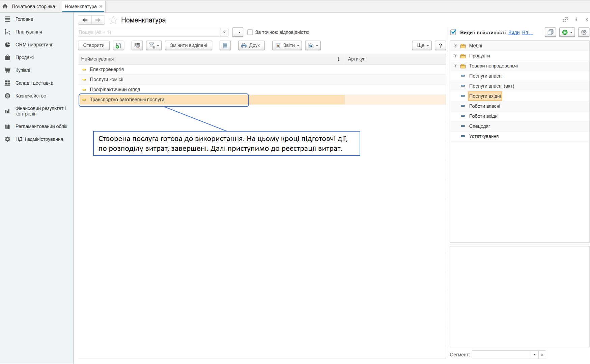
Task: Uncheck the Види і властивості checkbox
Action: tap(453, 32)
